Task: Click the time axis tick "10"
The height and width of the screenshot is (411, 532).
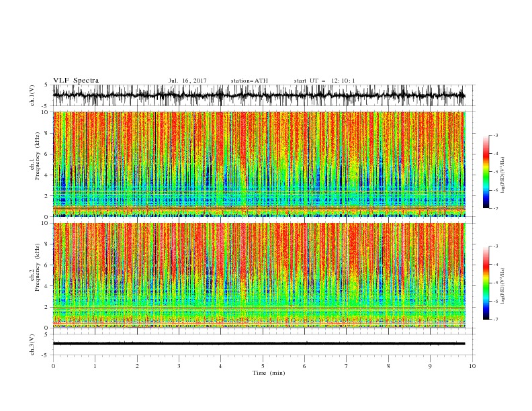Action: tap(472, 366)
